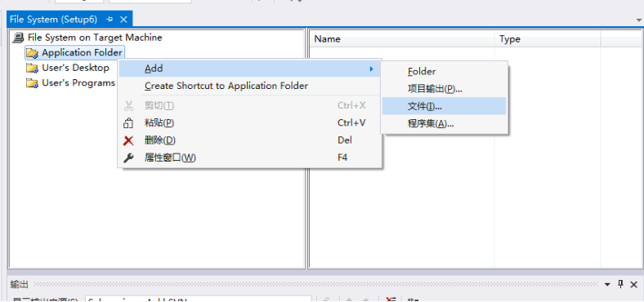The image size is (644, 302).
Task: Open the output source combo box
Action: 199,300
